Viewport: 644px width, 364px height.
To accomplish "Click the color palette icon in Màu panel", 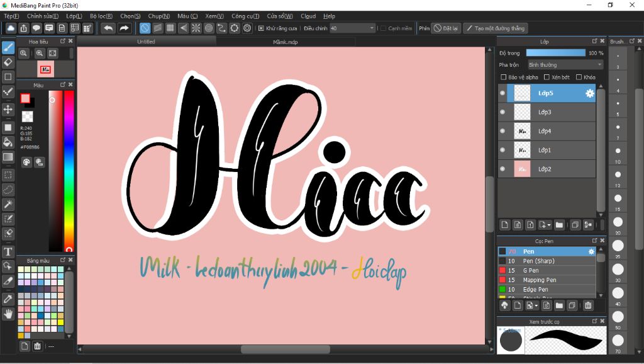I will [x=26, y=162].
